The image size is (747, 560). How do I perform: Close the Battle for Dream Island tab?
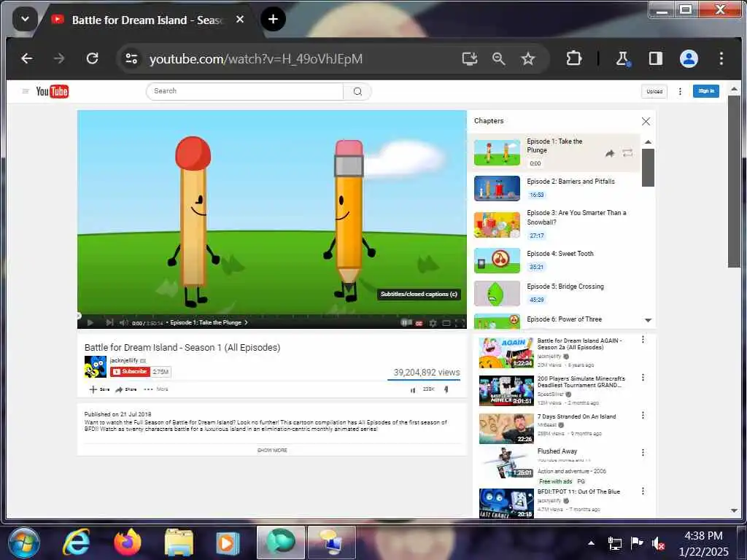point(240,19)
